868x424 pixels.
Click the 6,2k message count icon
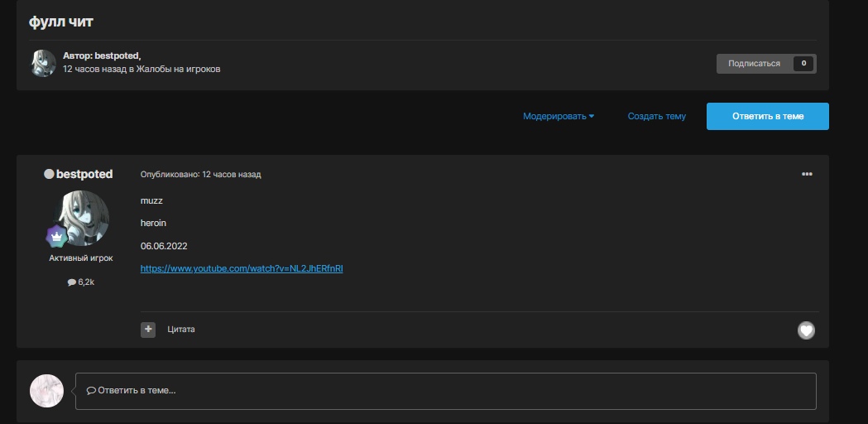[71, 282]
